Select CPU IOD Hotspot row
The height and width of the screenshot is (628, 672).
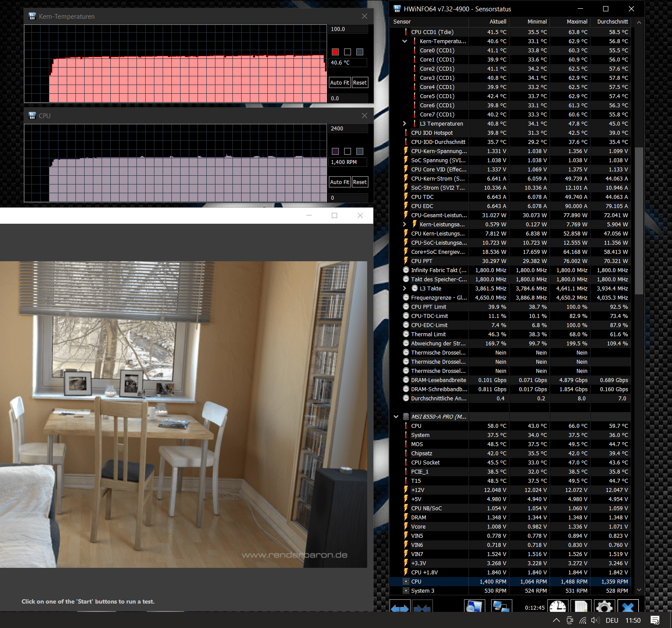point(510,133)
